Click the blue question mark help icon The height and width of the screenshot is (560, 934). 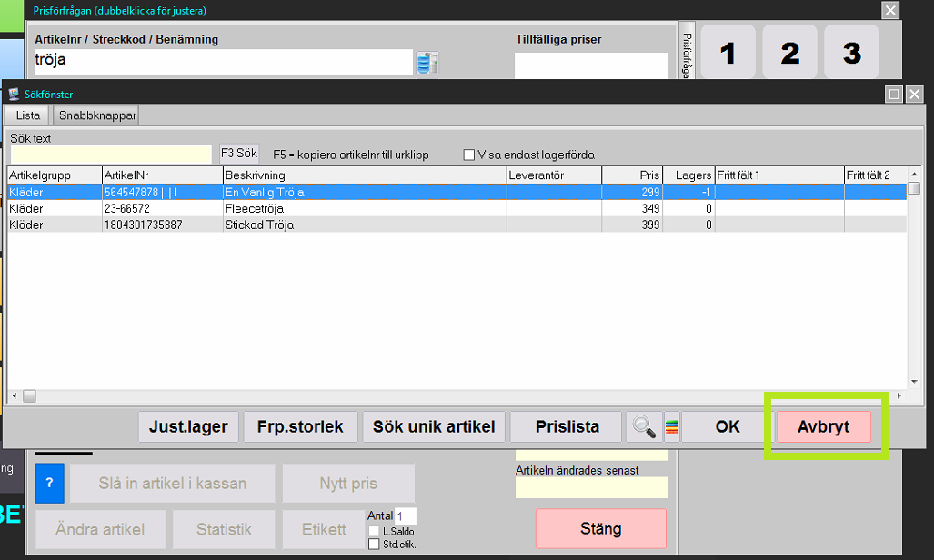coord(49,483)
